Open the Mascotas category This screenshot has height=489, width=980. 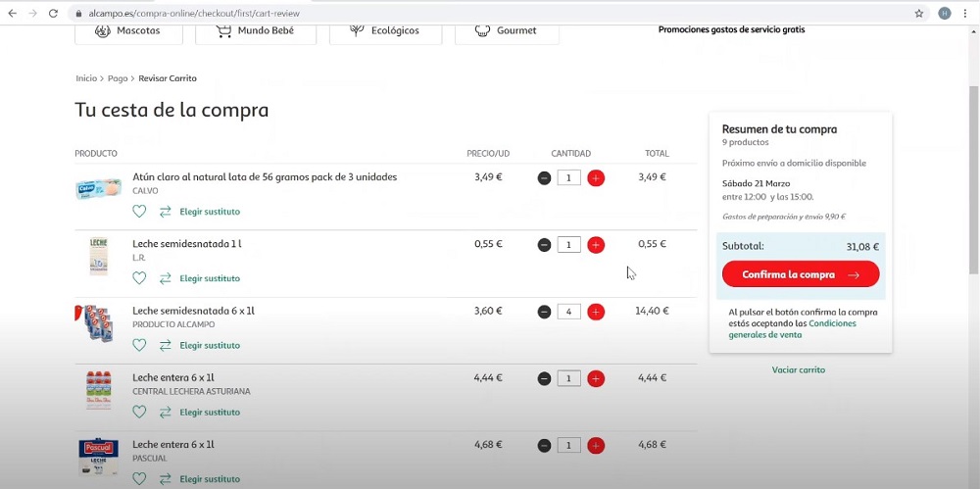(129, 30)
